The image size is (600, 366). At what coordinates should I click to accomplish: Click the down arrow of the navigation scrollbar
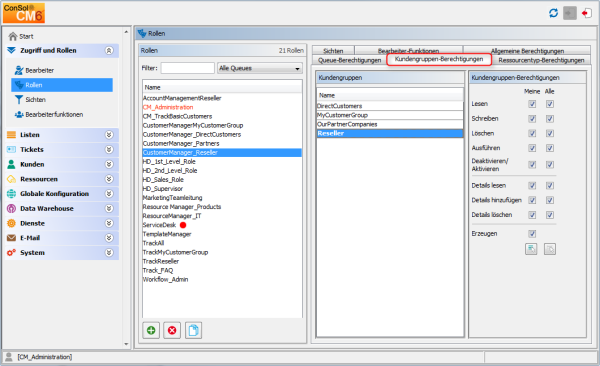click(x=126, y=344)
